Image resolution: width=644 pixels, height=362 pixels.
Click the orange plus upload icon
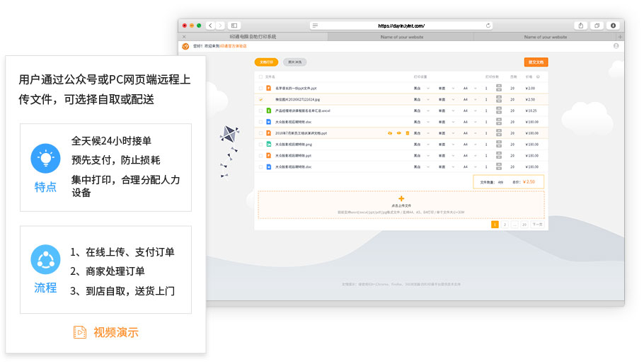point(401,199)
